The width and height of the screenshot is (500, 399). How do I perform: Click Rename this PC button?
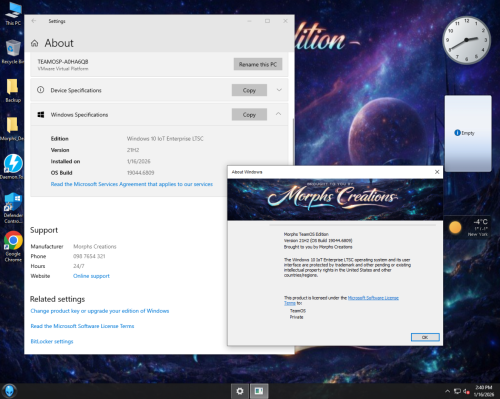click(x=258, y=64)
